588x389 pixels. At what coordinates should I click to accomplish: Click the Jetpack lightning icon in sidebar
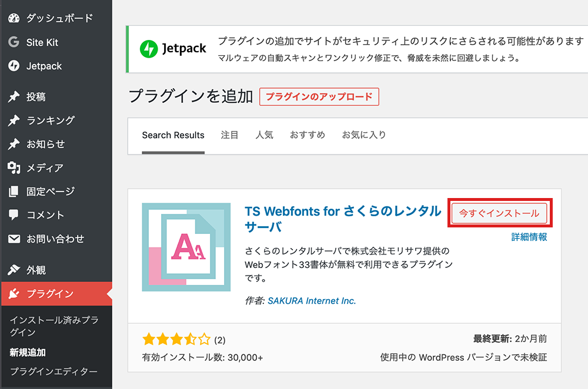coord(14,66)
